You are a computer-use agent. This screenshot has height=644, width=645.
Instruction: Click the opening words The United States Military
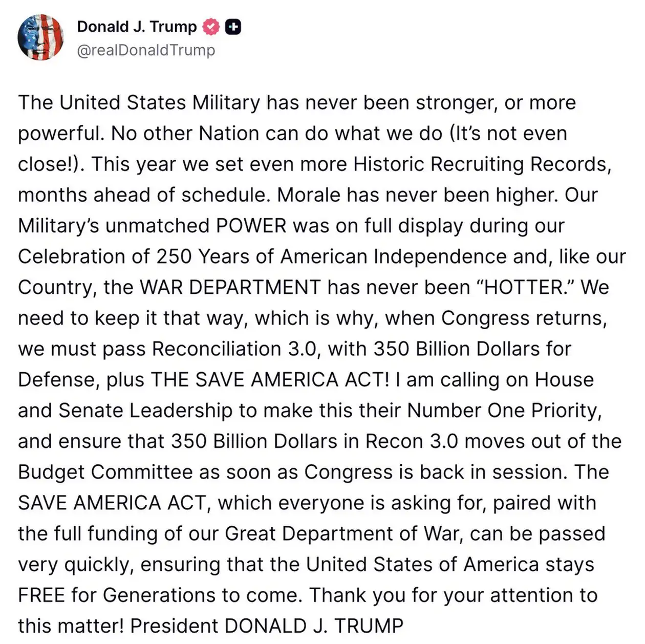(139, 103)
